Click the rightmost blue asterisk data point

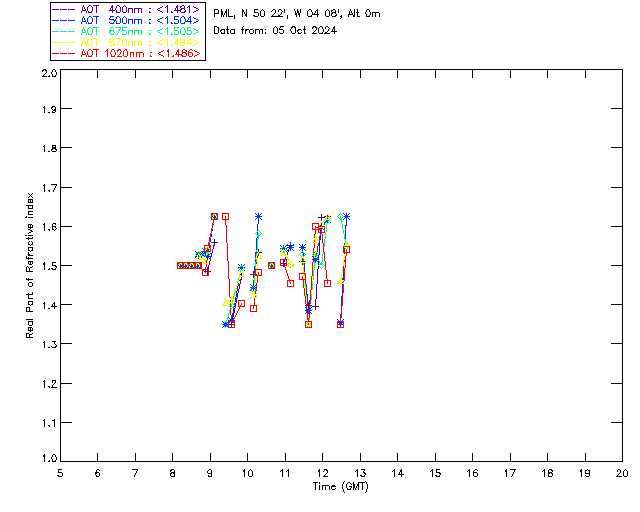[x=347, y=217]
